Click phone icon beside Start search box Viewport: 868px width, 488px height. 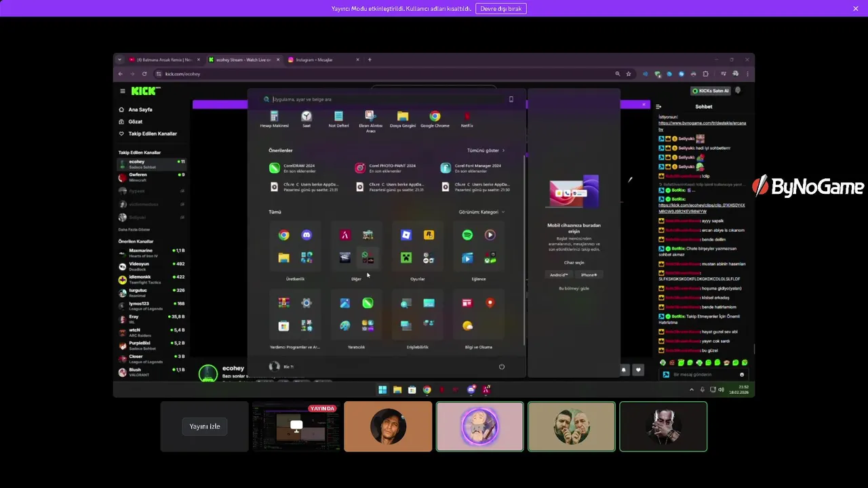pos(511,99)
